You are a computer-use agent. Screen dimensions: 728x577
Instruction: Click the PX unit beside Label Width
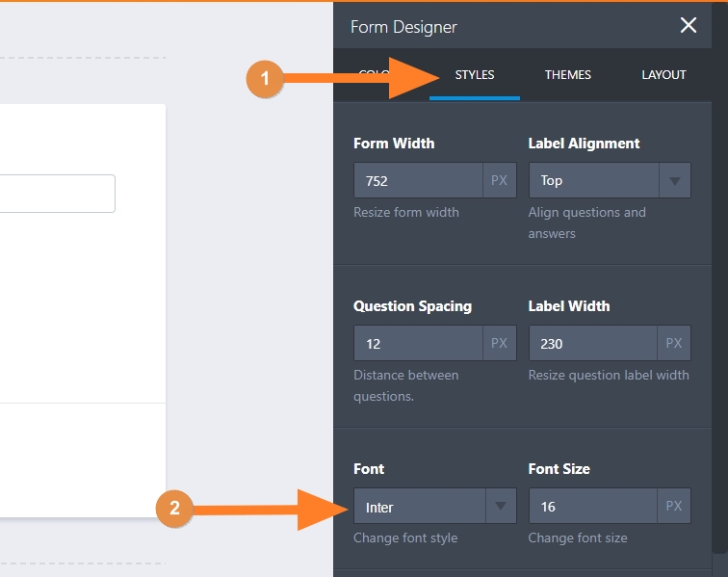point(674,344)
